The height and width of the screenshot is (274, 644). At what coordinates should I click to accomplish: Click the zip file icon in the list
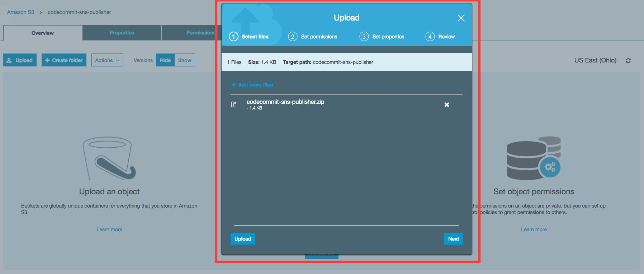pyautogui.click(x=234, y=105)
